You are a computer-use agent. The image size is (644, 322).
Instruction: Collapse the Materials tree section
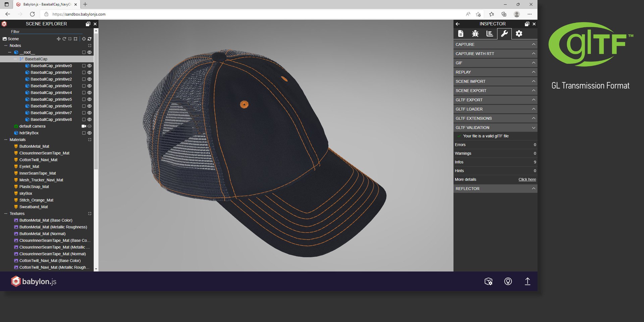pyautogui.click(x=6, y=140)
